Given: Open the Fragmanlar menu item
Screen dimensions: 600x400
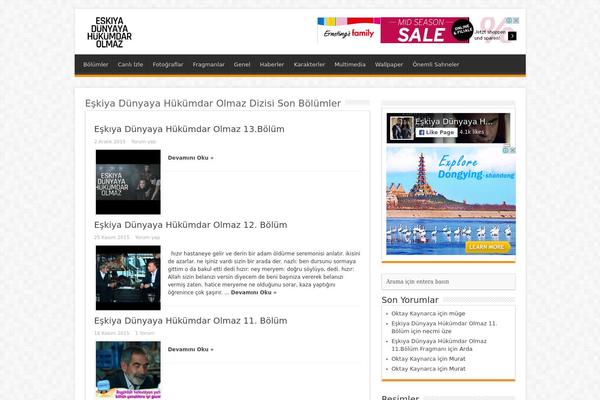Looking at the screenshot, I should point(209,65).
